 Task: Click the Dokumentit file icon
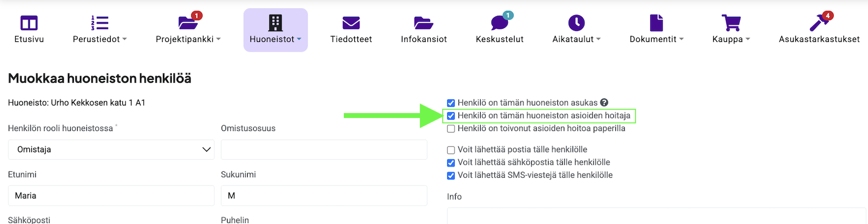click(x=656, y=23)
